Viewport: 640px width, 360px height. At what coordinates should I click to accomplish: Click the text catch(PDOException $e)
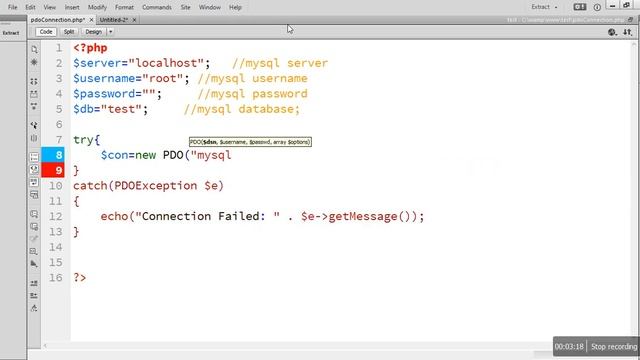[149, 186]
